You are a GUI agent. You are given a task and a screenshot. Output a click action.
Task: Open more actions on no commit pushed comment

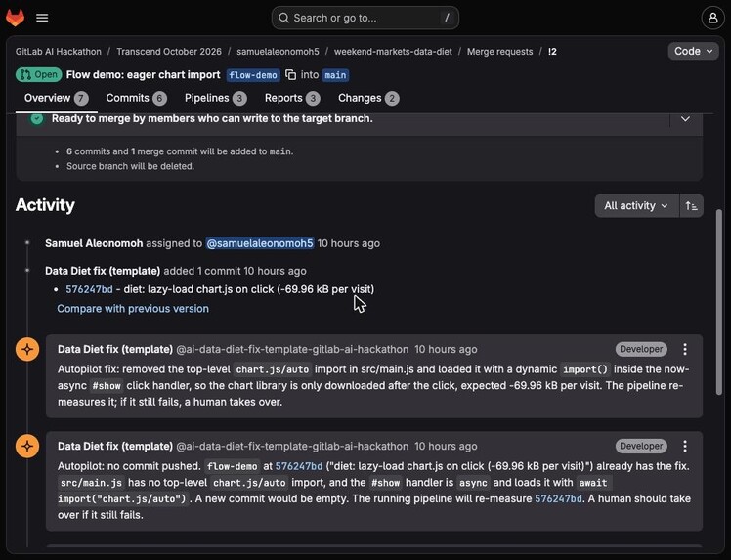tap(685, 447)
